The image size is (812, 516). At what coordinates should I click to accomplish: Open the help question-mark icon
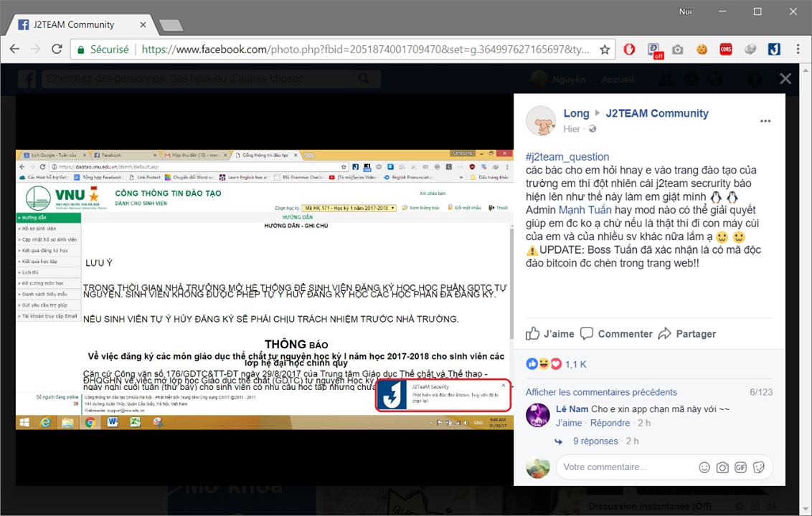(x=755, y=79)
